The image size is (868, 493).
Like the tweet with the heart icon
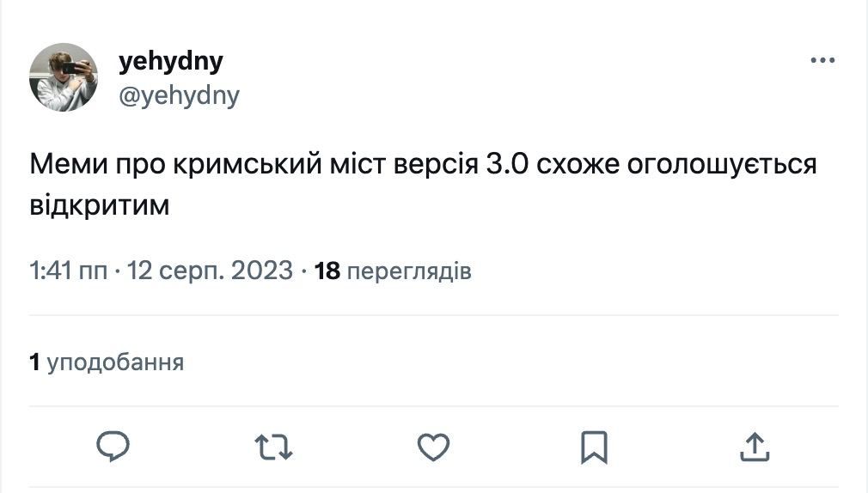[434, 446]
